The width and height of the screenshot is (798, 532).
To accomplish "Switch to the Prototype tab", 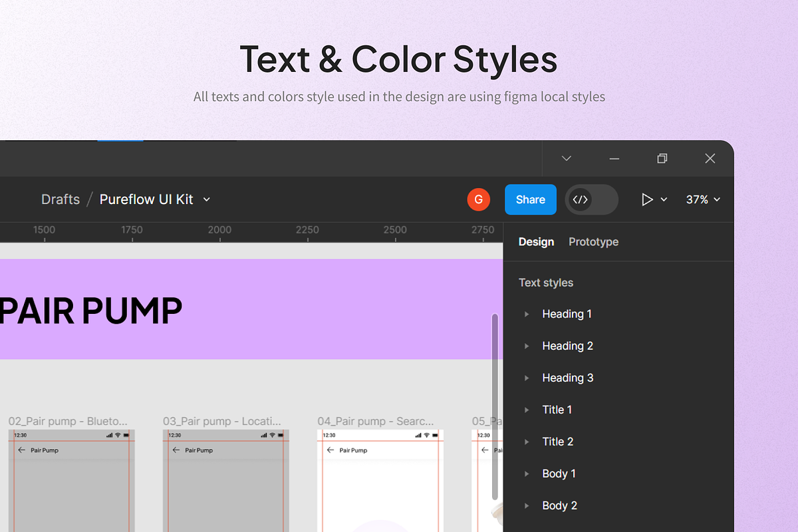I will pyautogui.click(x=593, y=242).
